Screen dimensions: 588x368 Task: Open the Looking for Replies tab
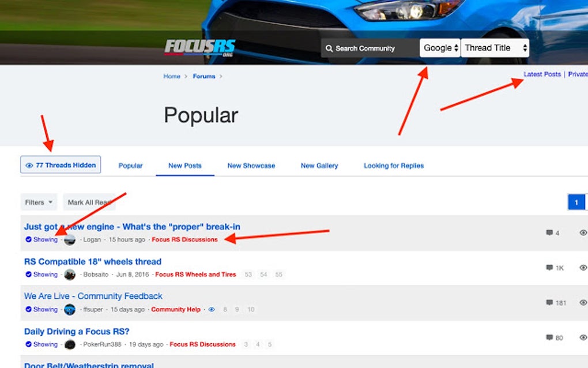click(393, 166)
